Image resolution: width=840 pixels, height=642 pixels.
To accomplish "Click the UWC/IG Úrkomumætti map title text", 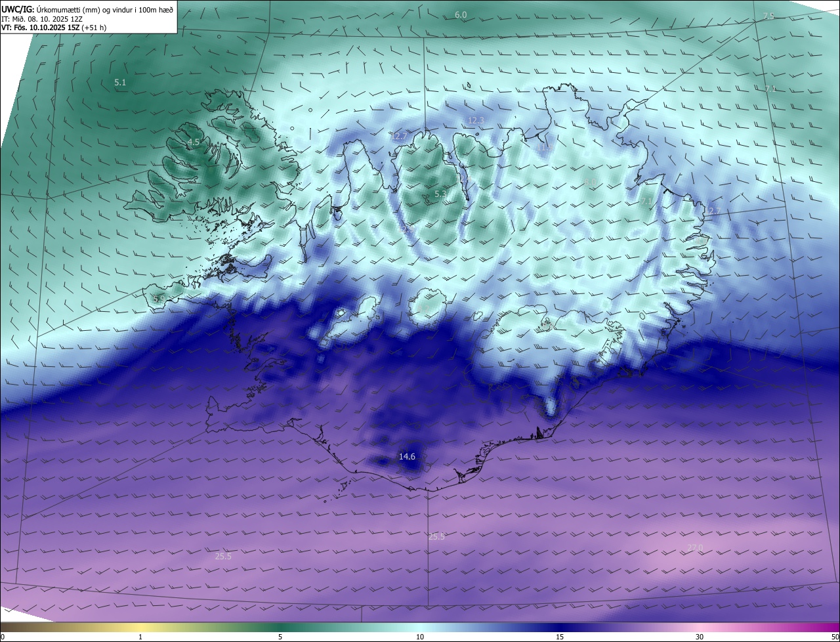I will (x=87, y=9).
